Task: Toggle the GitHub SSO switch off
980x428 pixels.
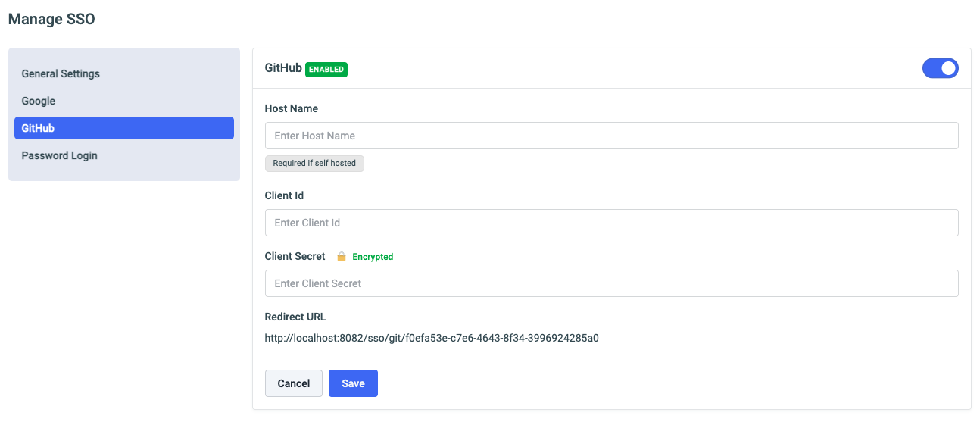Action: [x=940, y=69]
